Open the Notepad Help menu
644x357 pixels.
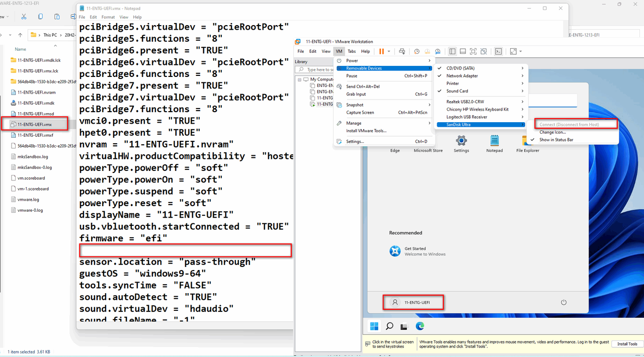pyautogui.click(x=137, y=17)
